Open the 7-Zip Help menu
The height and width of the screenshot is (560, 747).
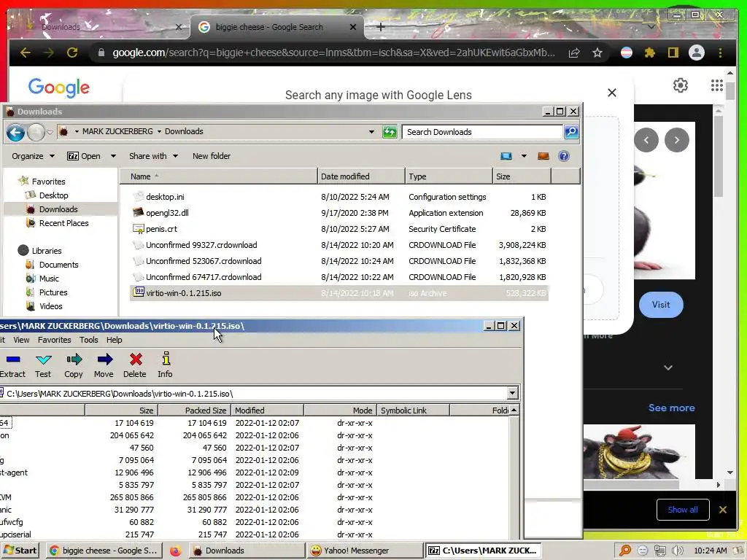pyautogui.click(x=114, y=340)
